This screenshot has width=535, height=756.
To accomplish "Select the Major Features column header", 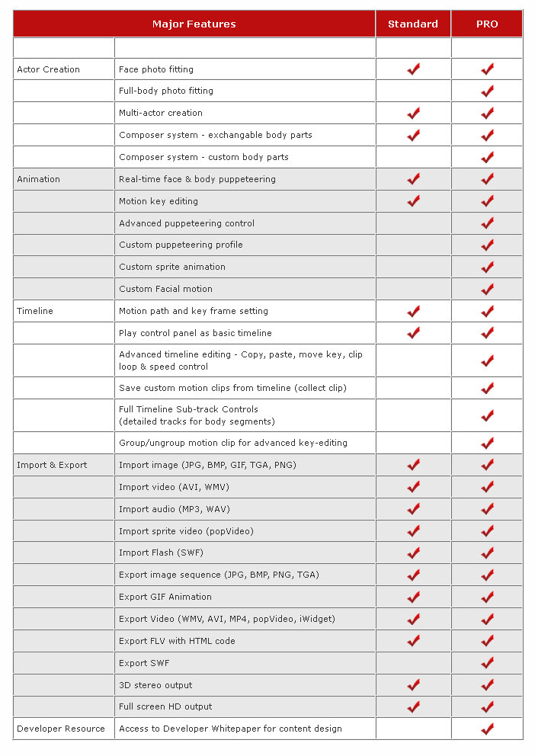I will click(194, 24).
